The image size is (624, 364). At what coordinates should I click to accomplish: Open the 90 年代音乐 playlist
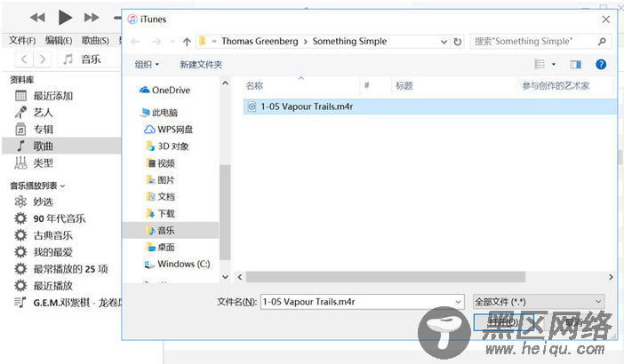[61, 218]
